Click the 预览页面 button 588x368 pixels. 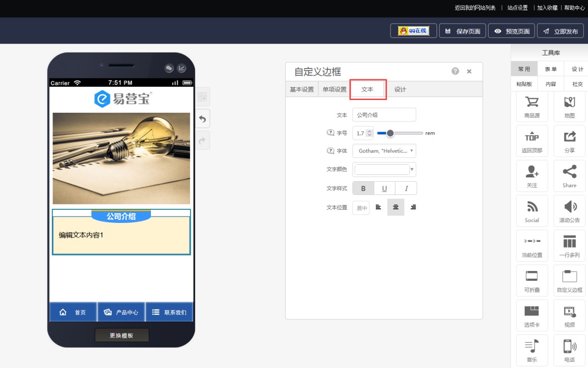pyautogui.click(x=512, y=31)
